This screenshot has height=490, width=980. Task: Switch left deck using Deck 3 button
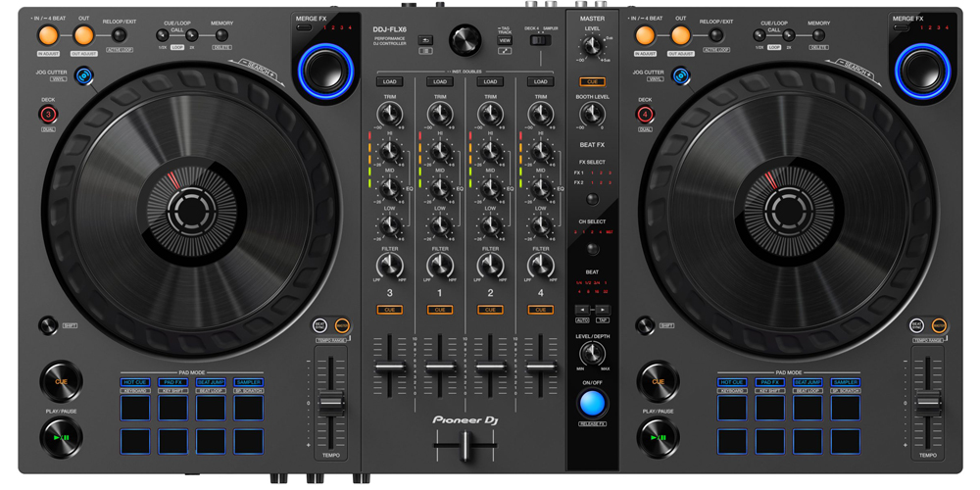tap(48, 115)
